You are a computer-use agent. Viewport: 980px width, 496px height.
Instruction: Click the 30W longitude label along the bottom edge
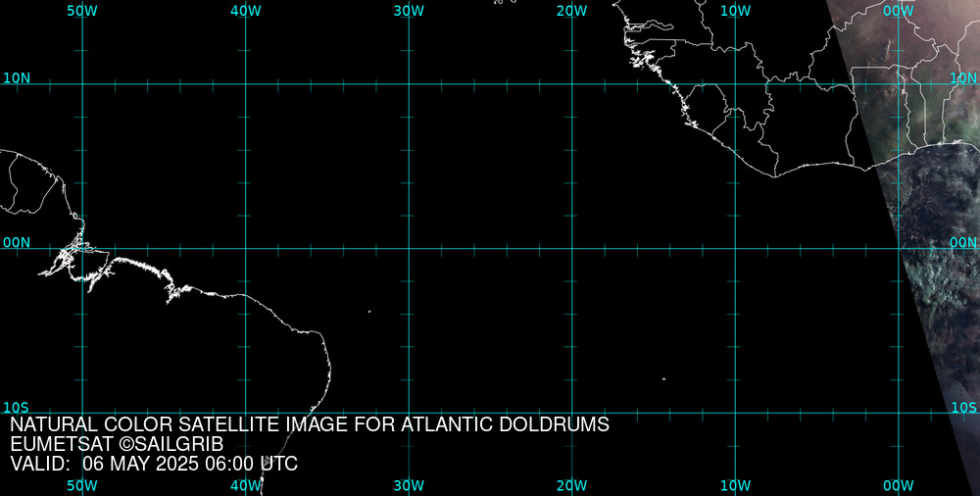click(x=409, y=486)
